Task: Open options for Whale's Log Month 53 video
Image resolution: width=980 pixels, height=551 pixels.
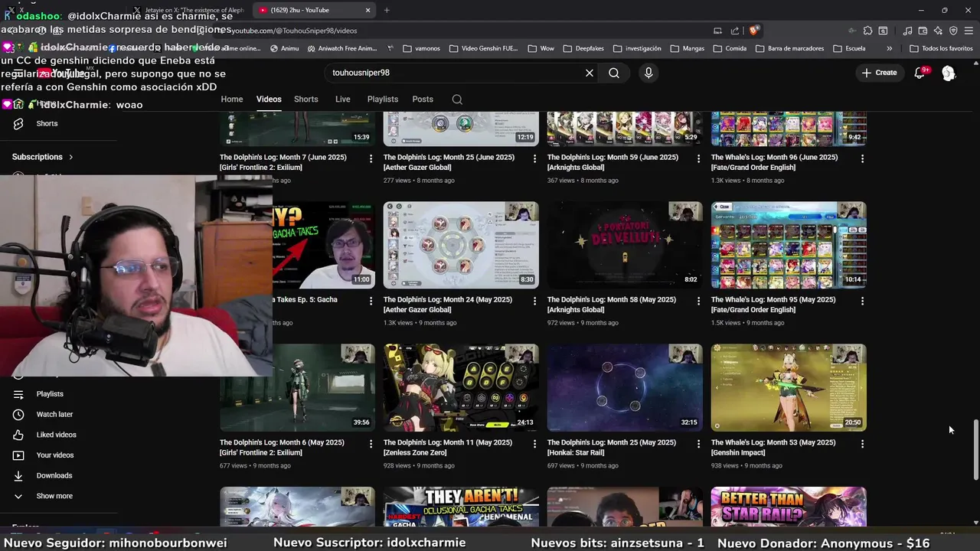Action: (863, 444)
